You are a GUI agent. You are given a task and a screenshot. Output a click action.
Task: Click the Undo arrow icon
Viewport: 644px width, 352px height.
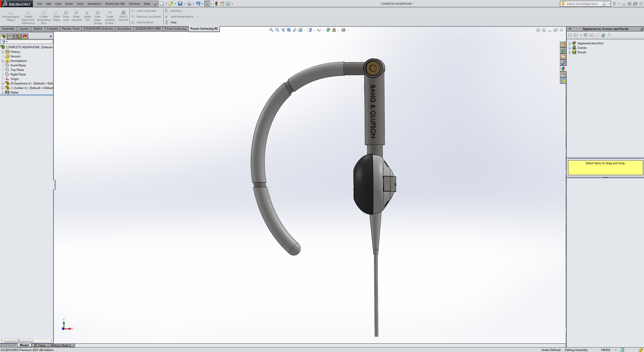coord(198,4)
